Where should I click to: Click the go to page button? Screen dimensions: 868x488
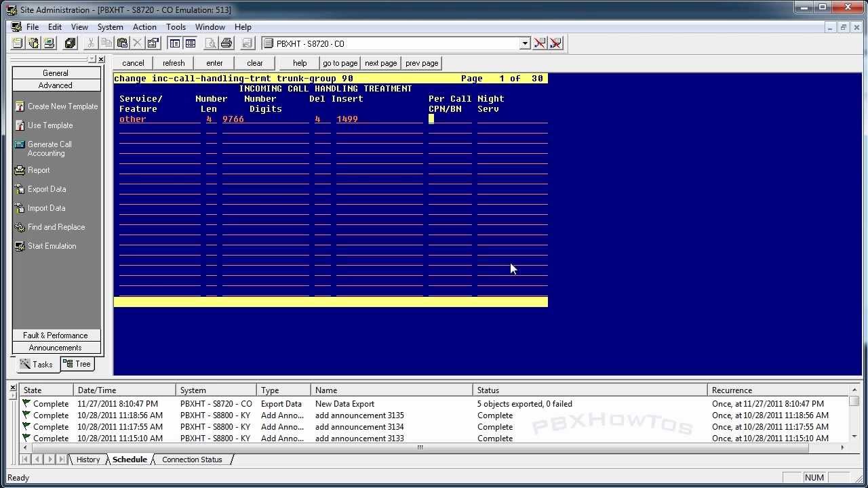(x=340, y=63)
